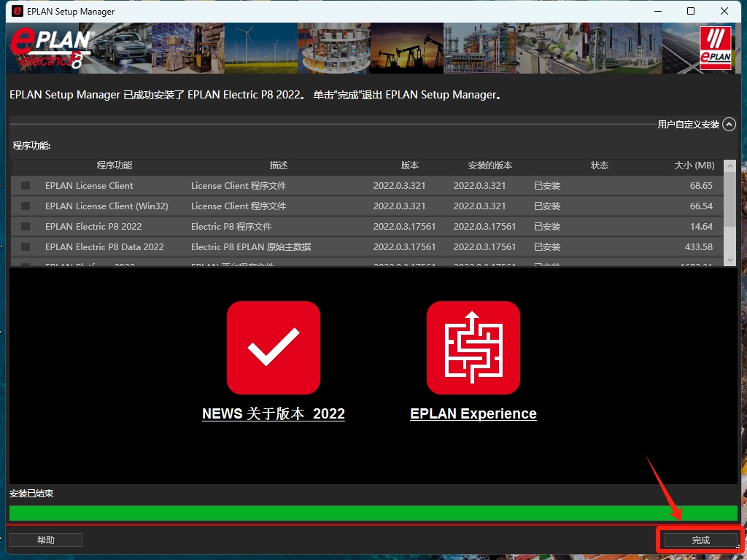
Task: Maximize the EPLAN Setup Manager window
Action: coord(691,12)
